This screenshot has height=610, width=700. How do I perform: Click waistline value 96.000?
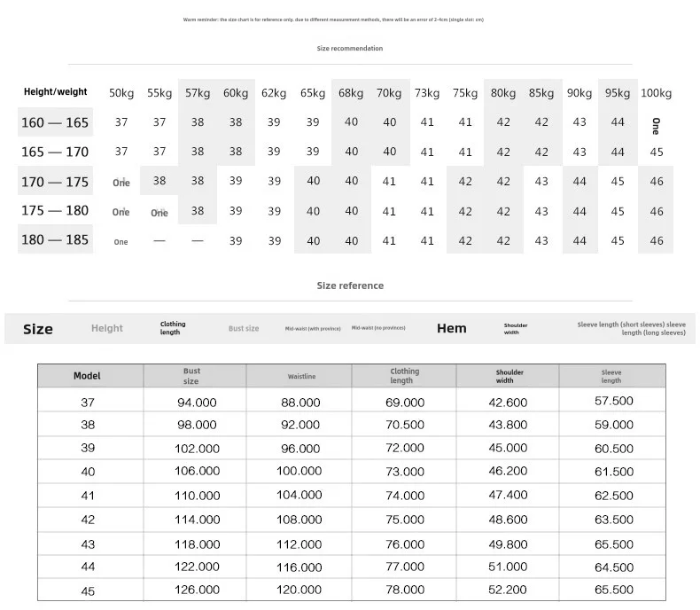tap(300, 449)
